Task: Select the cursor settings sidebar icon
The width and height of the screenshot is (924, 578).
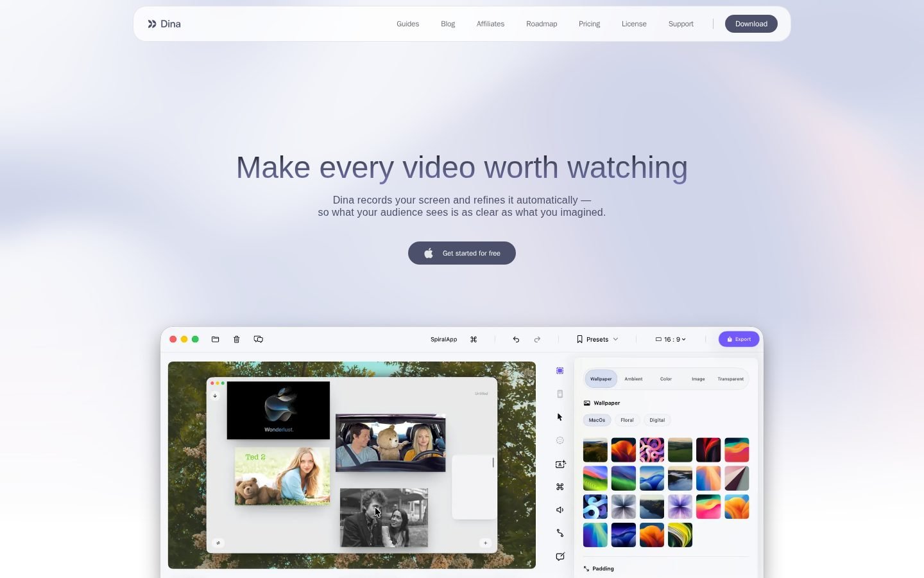Action: [560, 417]
